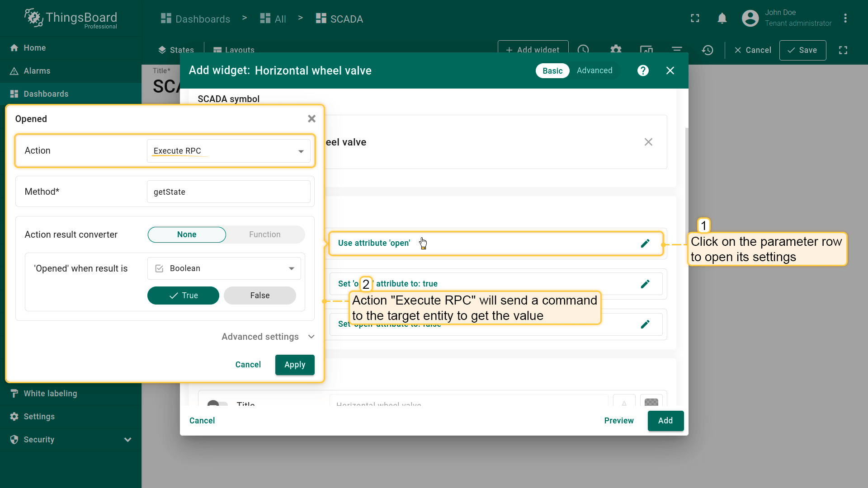Open the Action dropdown showing Execute RPC
Image resolution: width=868 pixels, height=488 pixels.
228,151
